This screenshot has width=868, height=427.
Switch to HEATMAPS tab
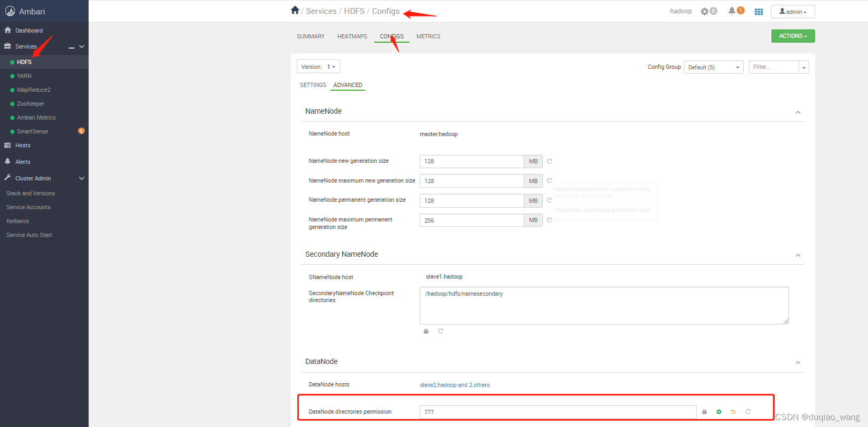[352, 36]
